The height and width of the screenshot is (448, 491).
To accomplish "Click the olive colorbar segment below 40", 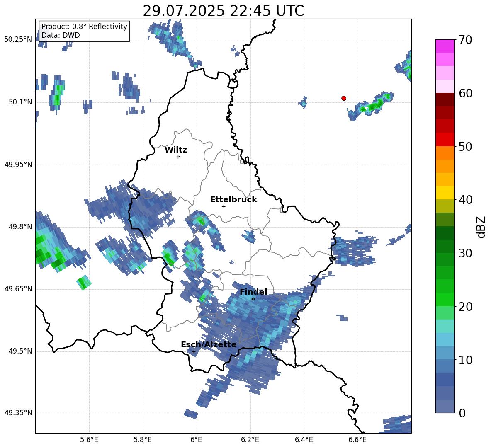I will [x=445, y=206].
